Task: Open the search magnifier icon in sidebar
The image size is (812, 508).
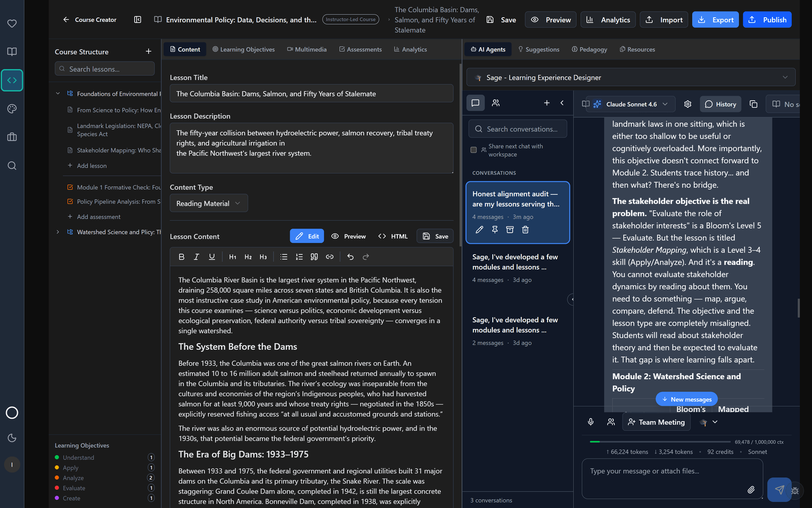Action: tap(12, 166)
